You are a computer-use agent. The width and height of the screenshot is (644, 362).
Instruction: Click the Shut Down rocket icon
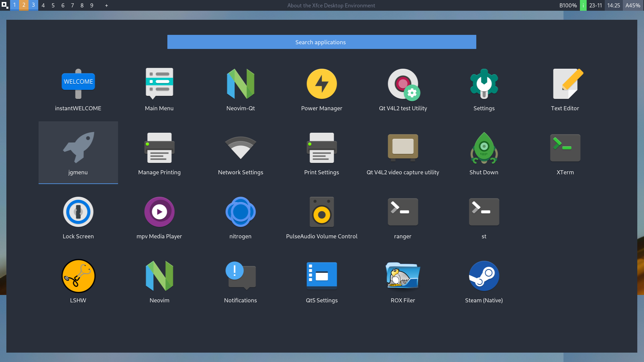484,148
